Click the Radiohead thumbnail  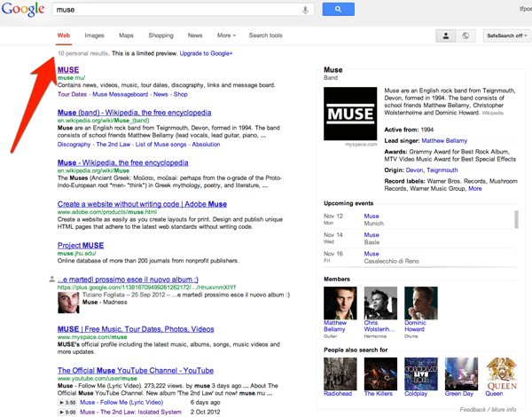click(340, 374)
